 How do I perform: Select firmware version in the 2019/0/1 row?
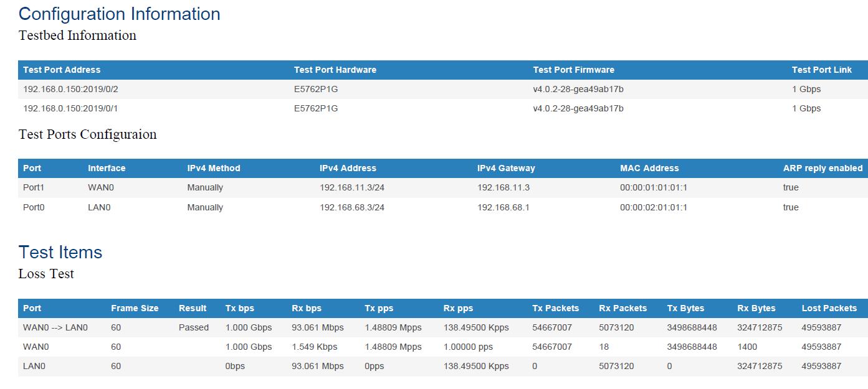coord(578,108)
